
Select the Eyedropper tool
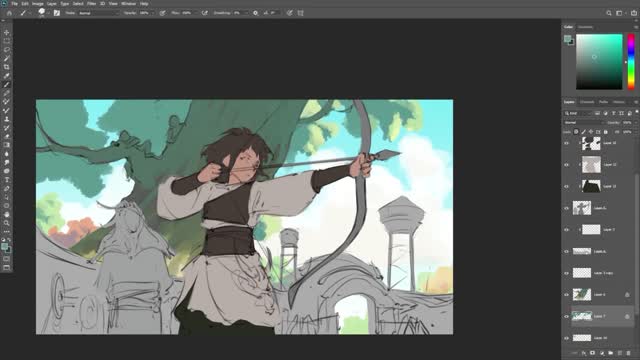[7, 76]
